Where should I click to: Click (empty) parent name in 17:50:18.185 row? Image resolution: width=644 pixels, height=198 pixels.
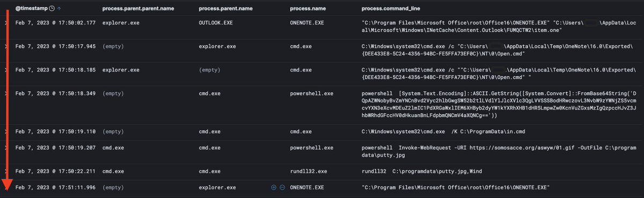[209, 70]
